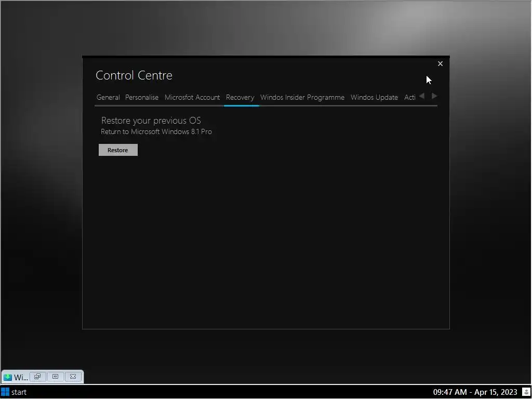Open the user icon in system tray
The height and width of the screenshot is (399, 532).
tap(526, 392)
